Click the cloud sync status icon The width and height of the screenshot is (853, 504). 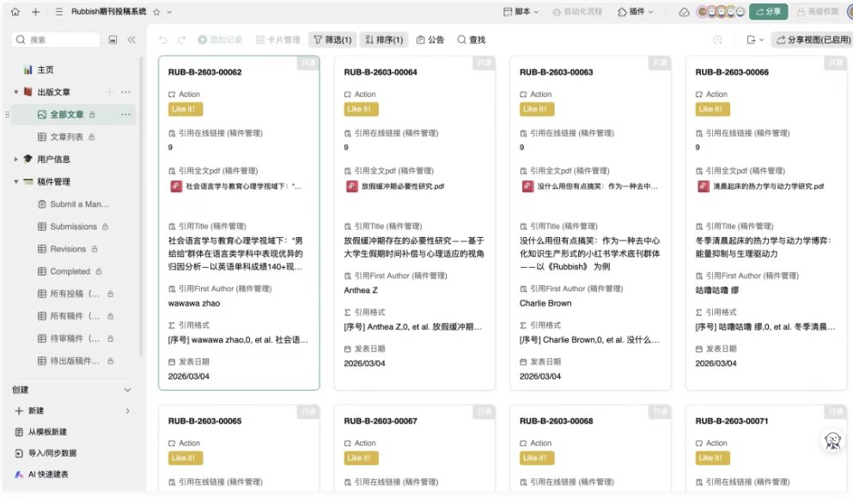coord(684,11)
